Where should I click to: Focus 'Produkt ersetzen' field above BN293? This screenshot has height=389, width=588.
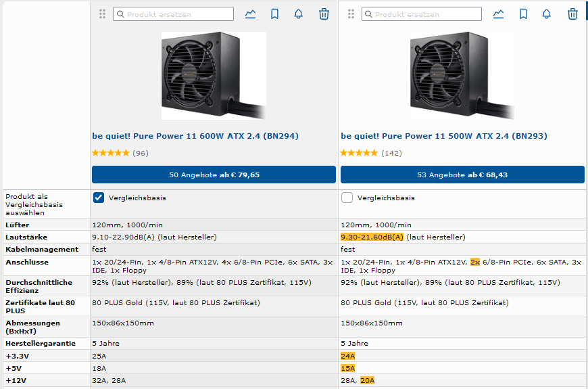pyautogui.click(x=422, y=14)
